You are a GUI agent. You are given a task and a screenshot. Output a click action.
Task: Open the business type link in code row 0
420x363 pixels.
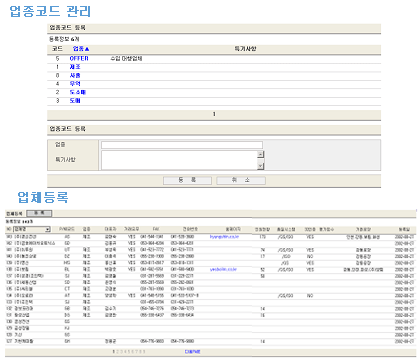(x=75, y=75)
